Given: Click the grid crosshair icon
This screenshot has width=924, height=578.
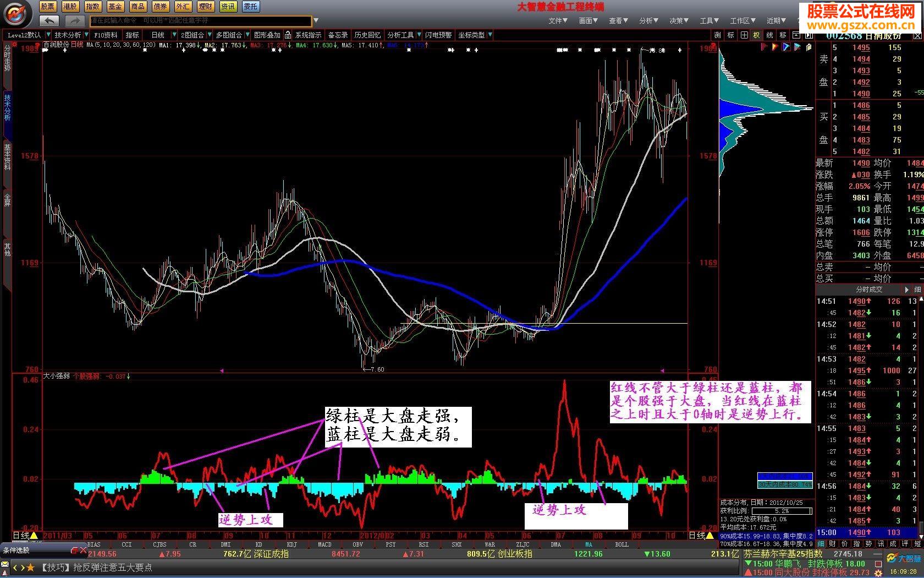Looking at the screenshot, I should click(744, 35).
